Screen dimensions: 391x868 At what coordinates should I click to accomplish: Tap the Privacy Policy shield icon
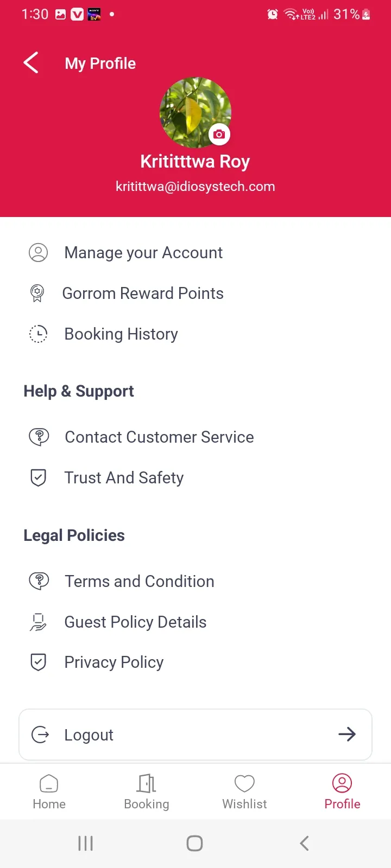click(38, 662)
